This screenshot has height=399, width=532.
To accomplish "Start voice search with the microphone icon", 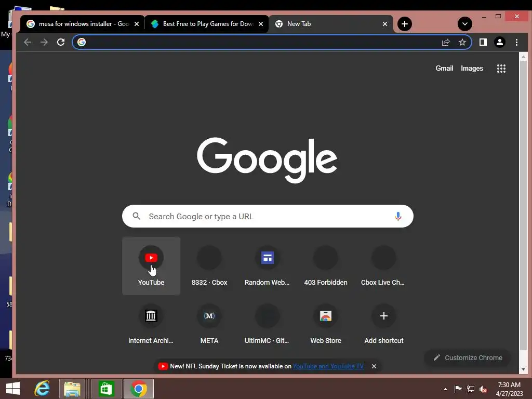I will (x=398, y=216).
